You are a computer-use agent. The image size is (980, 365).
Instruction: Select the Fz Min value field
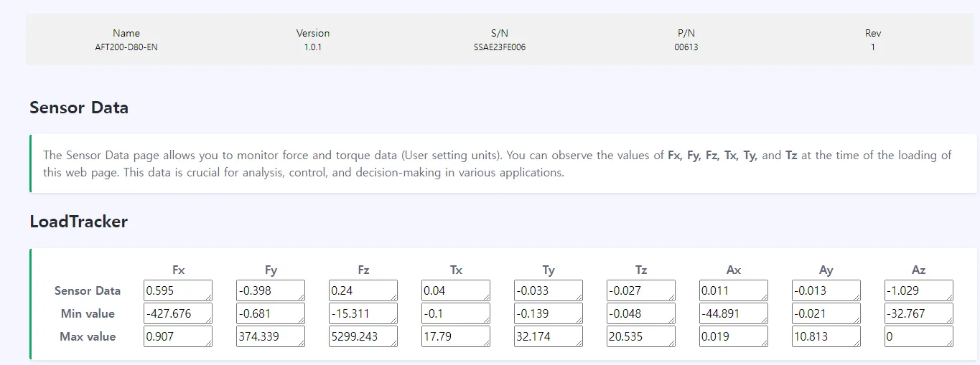pyautogui.click(x=363, y=313)
